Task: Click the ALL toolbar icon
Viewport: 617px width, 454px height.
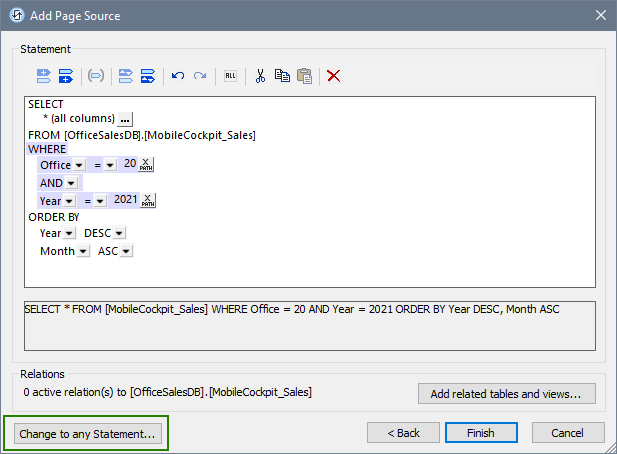Action: [x=229, y=76]
